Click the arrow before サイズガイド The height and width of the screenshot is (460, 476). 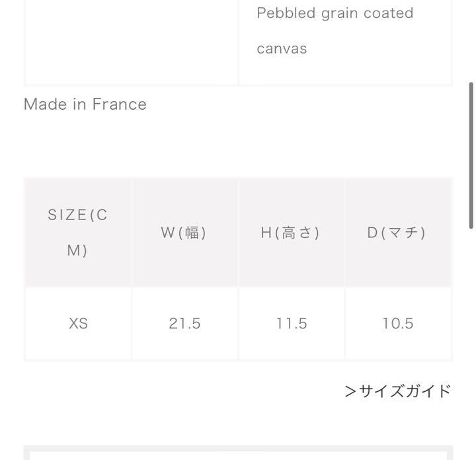[x=350, y=391]
